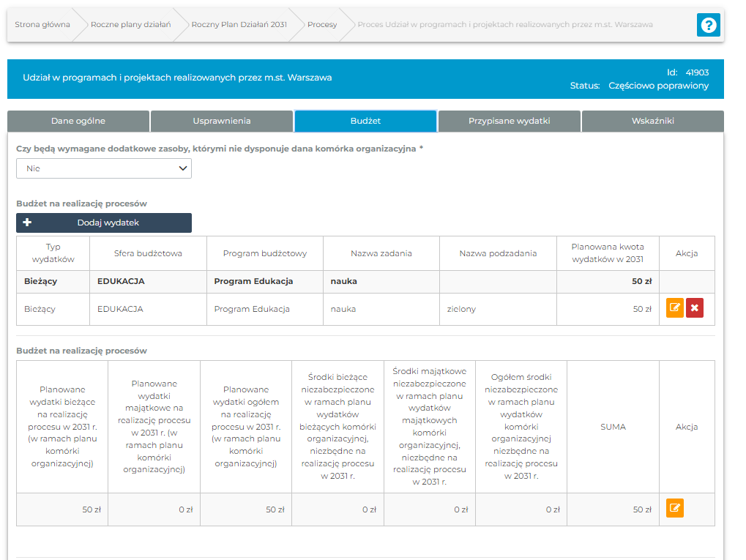Click the Dodaj wydatek button

(108, 223)
